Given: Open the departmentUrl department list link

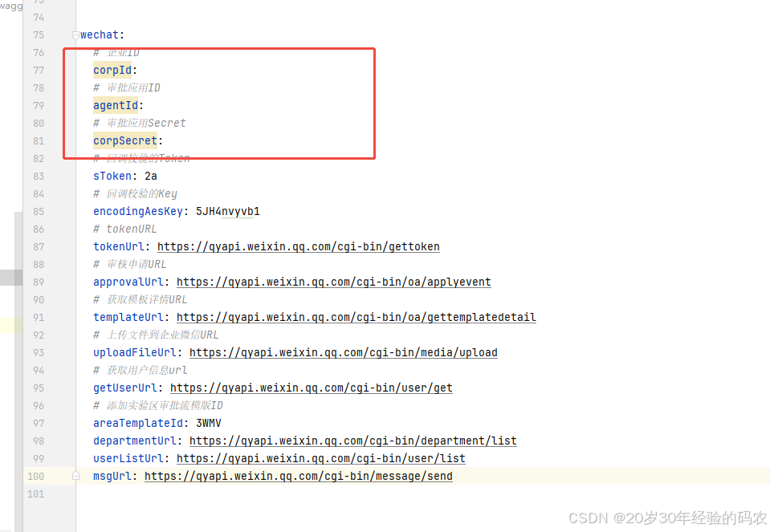Looking at the screenshot, I should pyautogui.click(x=353, y=441).
